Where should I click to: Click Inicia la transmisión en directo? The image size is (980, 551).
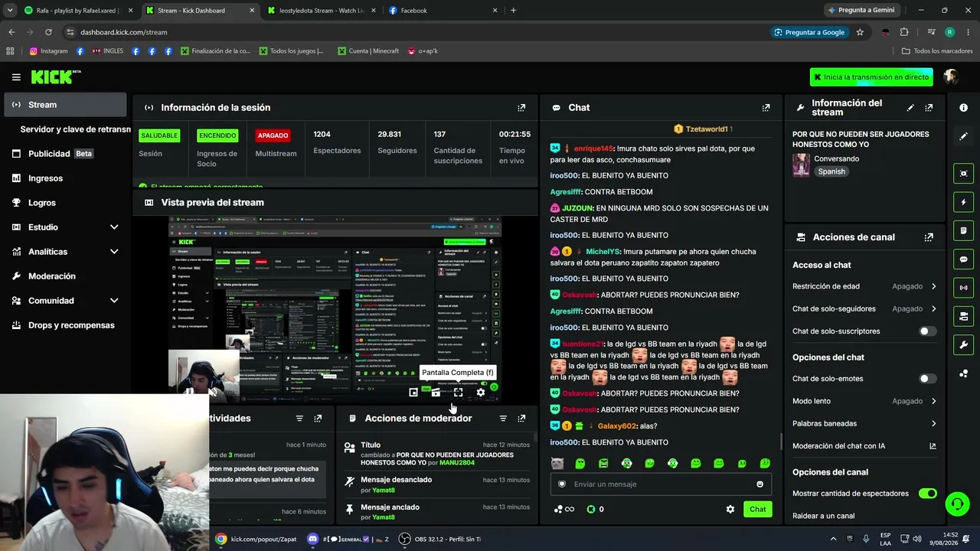click(x=871, y=77)
